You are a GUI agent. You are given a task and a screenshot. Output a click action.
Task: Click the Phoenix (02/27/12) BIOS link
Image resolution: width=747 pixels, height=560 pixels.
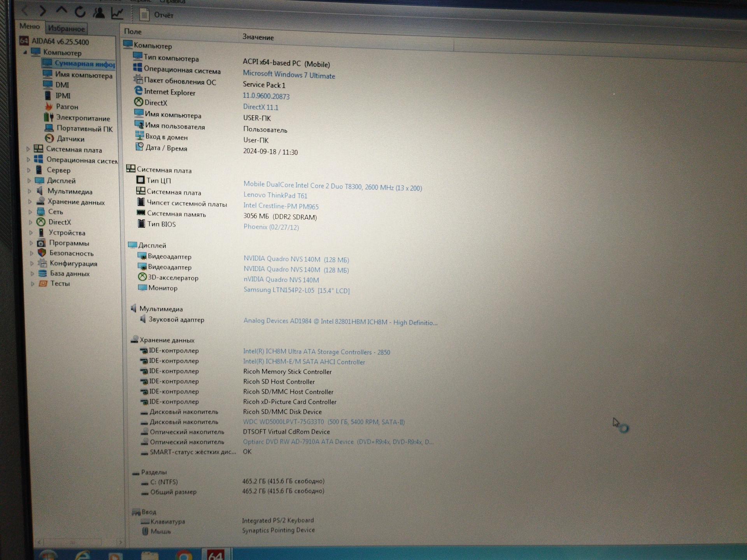point(271,227)
